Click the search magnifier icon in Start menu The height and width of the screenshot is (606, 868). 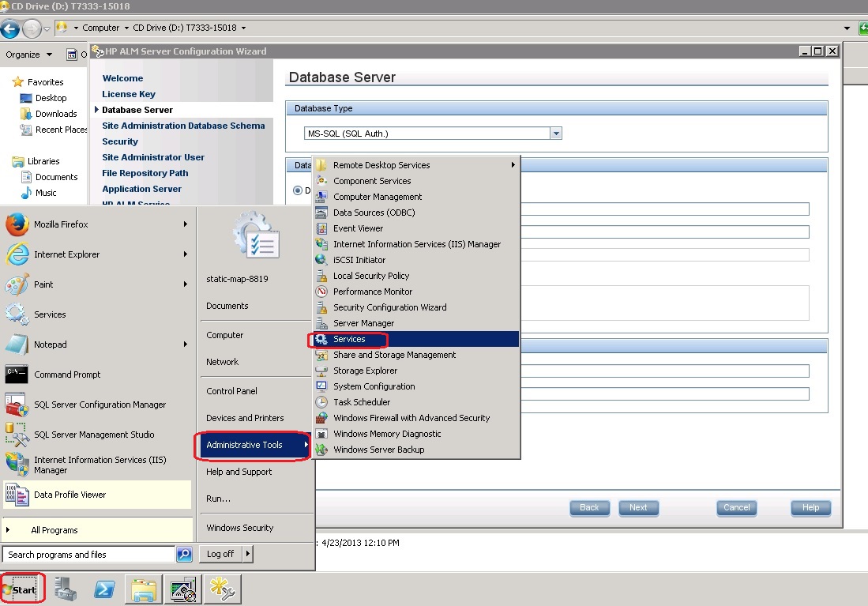click(x=184, y=554)
